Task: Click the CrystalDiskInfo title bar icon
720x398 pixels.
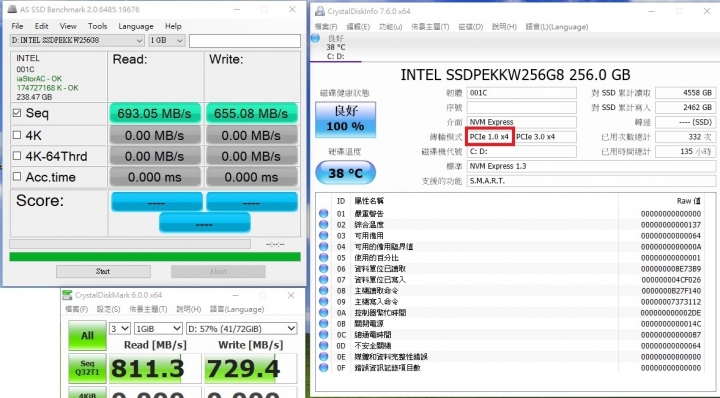Action: point(320,11)
